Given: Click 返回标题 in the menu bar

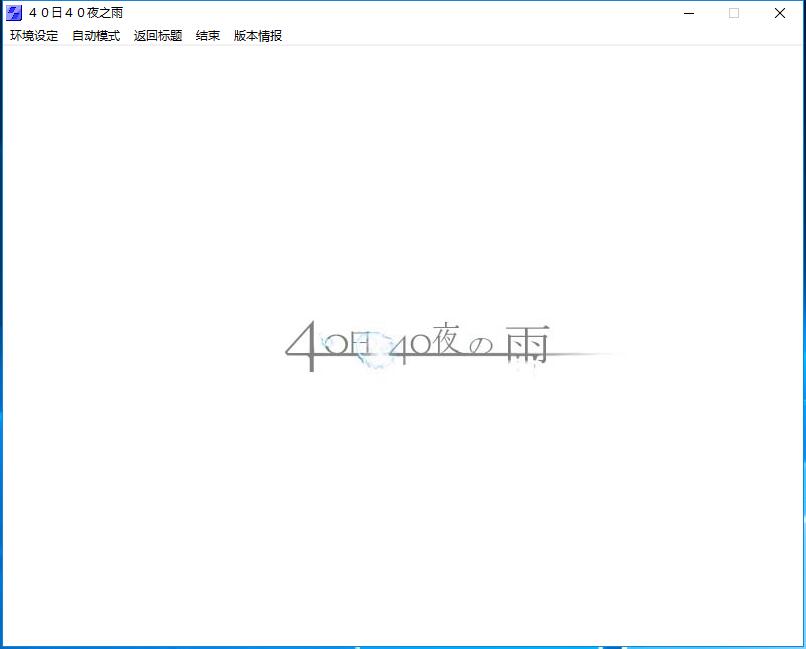Looking at the screenshot, I should [158, 36].
